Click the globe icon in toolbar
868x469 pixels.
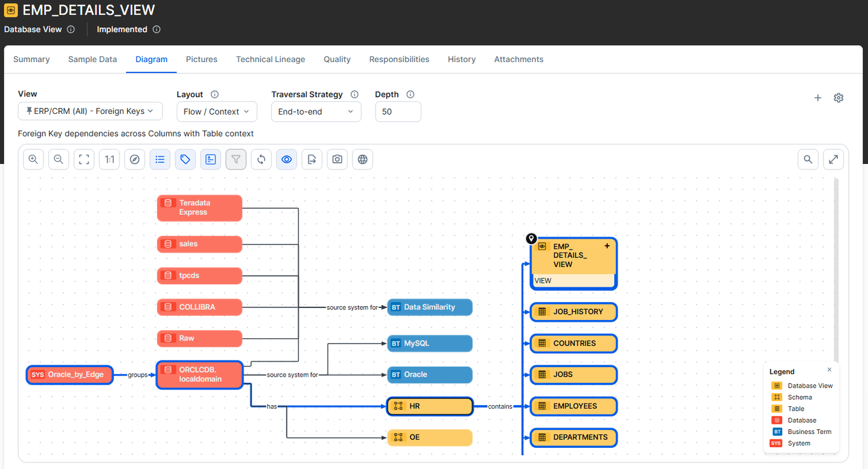coord(362,160)
